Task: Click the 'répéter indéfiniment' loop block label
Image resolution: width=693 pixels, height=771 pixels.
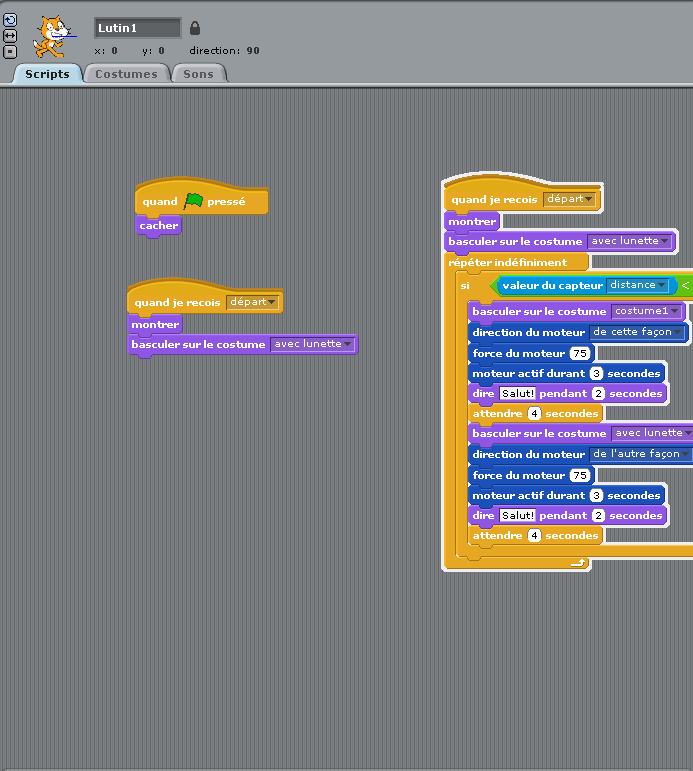Action: tap(508, 263)
